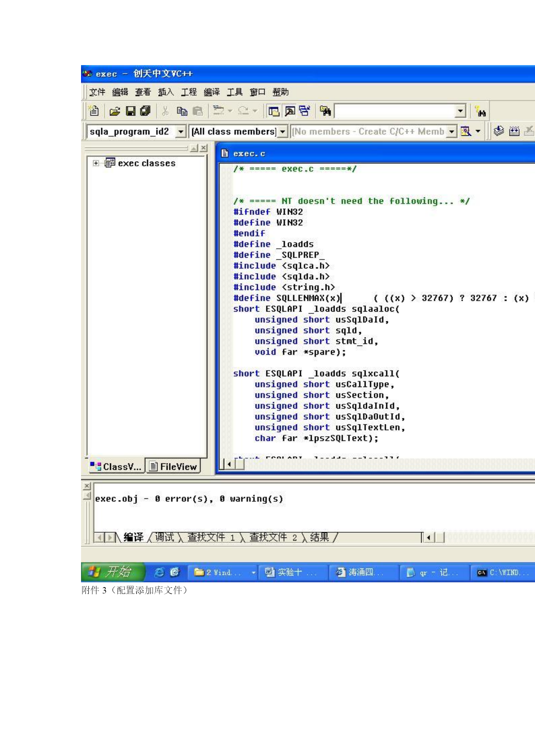Click the Open file folder icon
This screenshot has height=756, width=535.
pyautogui.click(x=114, y=112)
